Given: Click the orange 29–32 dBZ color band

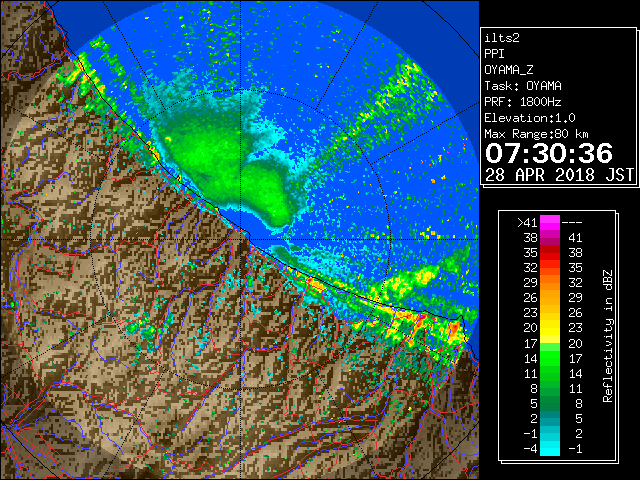Looking at the screenshot, I should [x=550, y=283].
